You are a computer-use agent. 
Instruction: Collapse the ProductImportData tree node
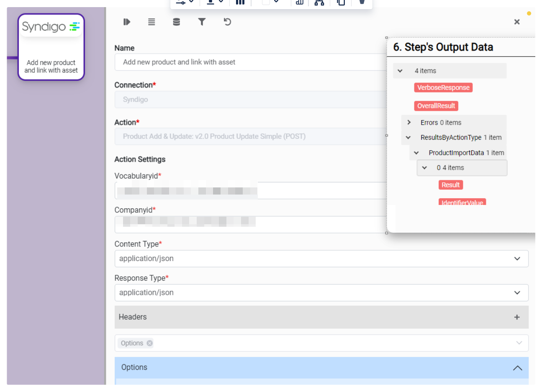click(416, 153)
